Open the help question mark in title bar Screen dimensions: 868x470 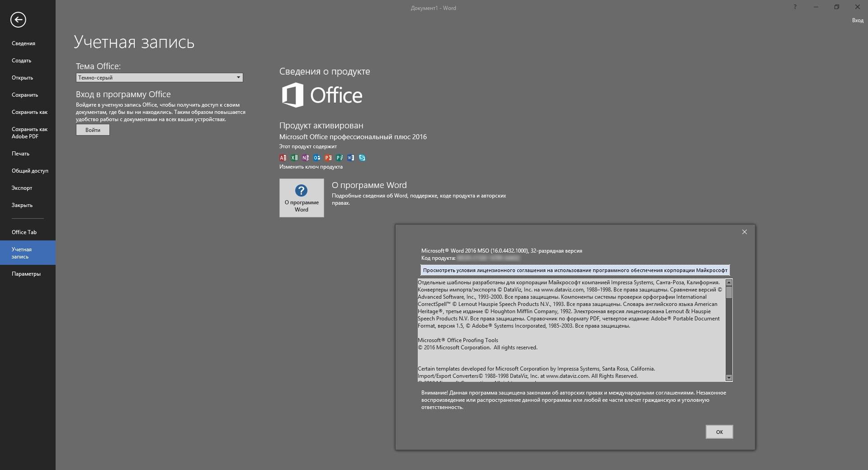(x=795, y=7)
